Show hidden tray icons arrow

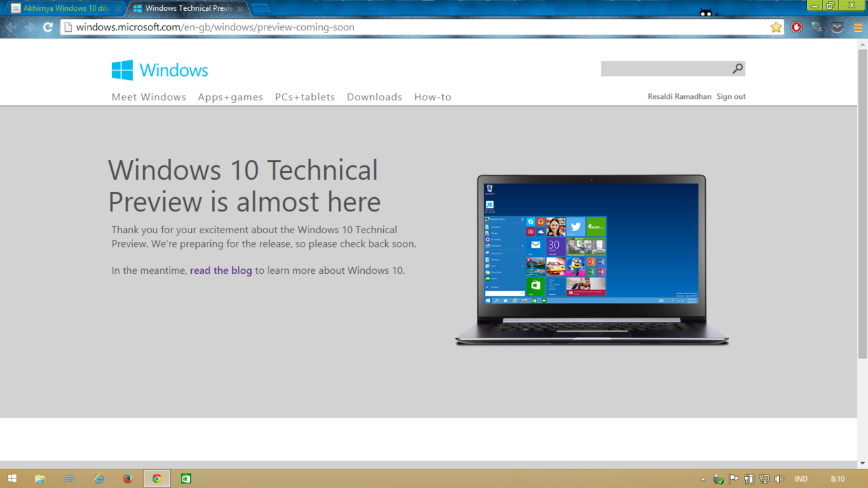tap(703, 479)
